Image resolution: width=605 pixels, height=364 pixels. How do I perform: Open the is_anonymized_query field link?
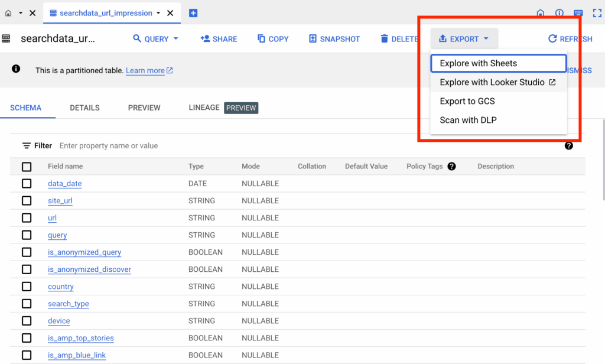click(84, 252)
